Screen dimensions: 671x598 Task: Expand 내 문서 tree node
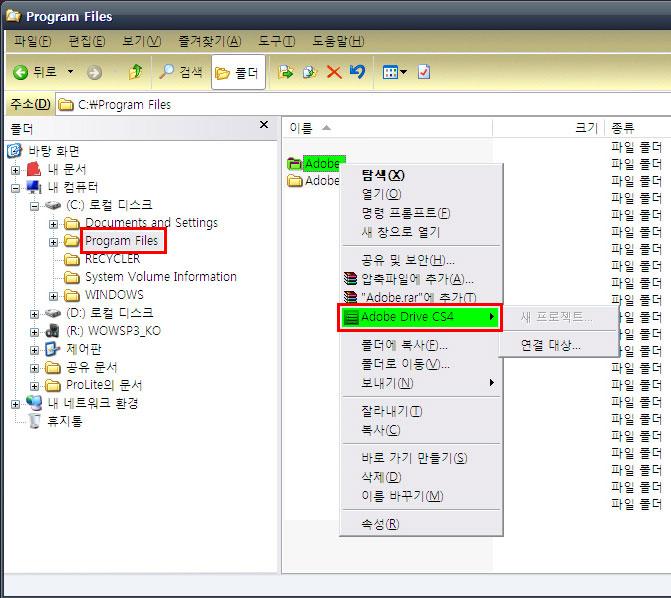click(x=15, y=170)
